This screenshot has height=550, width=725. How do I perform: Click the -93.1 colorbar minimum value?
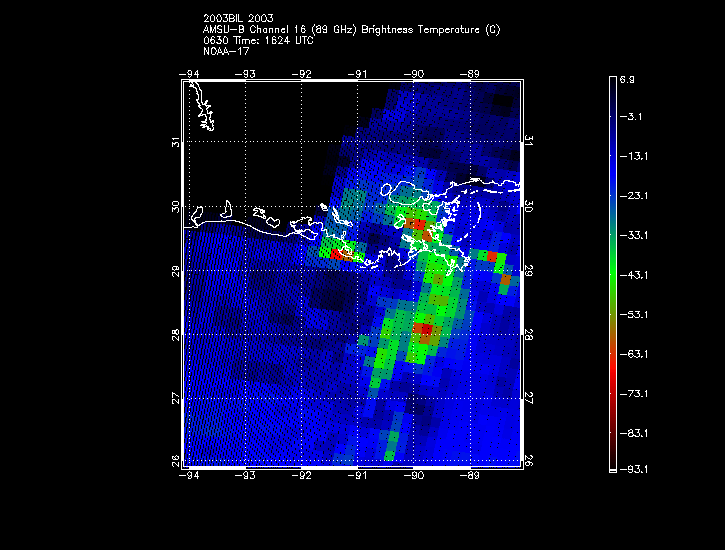634,470
